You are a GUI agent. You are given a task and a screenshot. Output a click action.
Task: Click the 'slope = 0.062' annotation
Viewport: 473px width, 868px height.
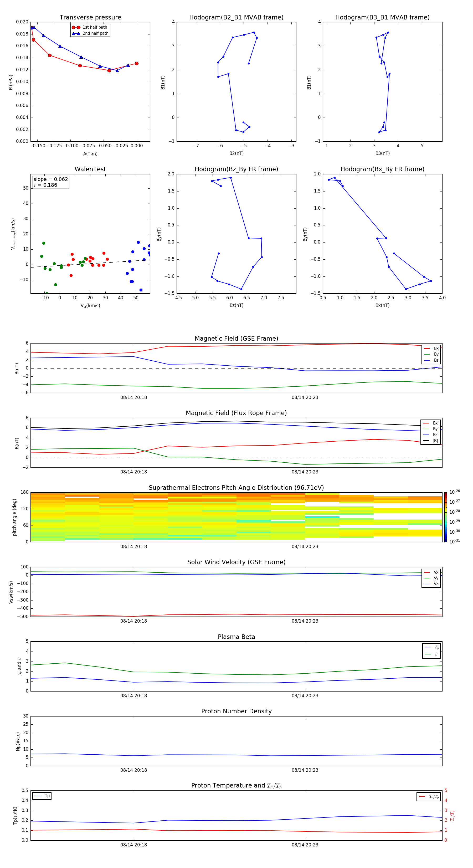[x=51, y=179]
